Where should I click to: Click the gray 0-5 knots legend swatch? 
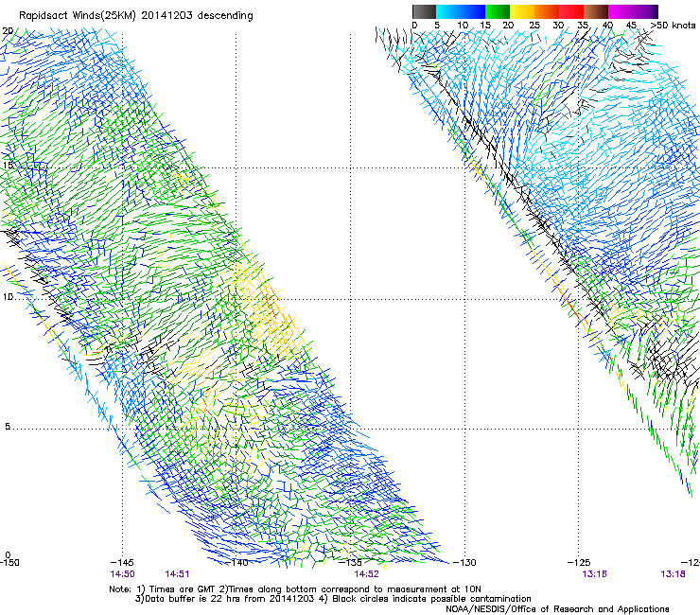[x=424, y=11]
